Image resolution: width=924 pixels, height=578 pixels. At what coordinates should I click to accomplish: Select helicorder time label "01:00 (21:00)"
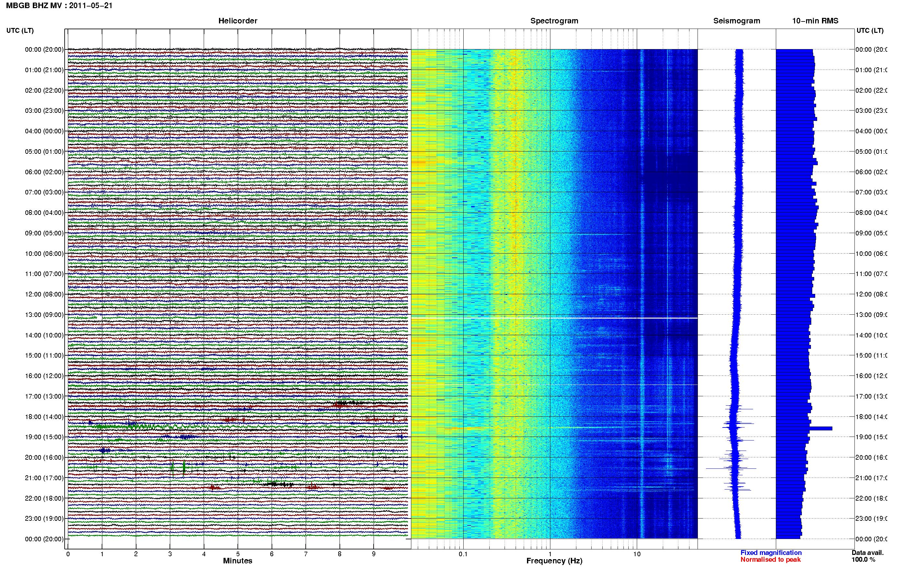(x=44, y=70)
